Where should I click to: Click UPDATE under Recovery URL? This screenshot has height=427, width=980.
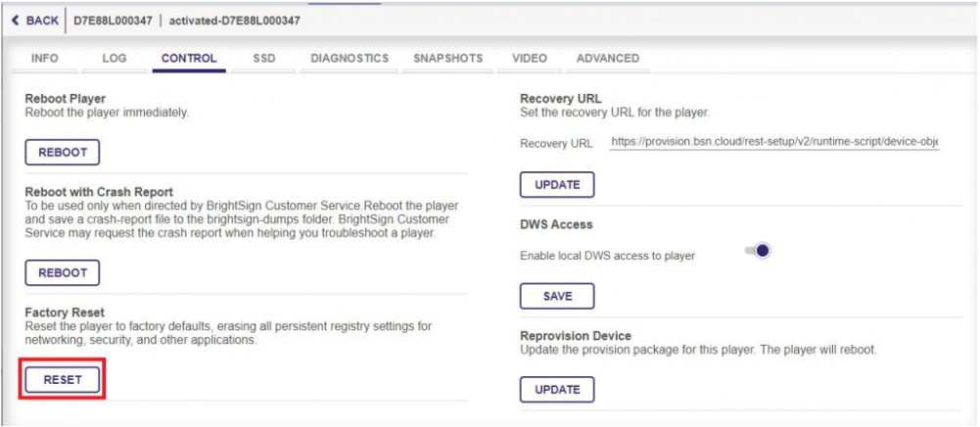557,184
